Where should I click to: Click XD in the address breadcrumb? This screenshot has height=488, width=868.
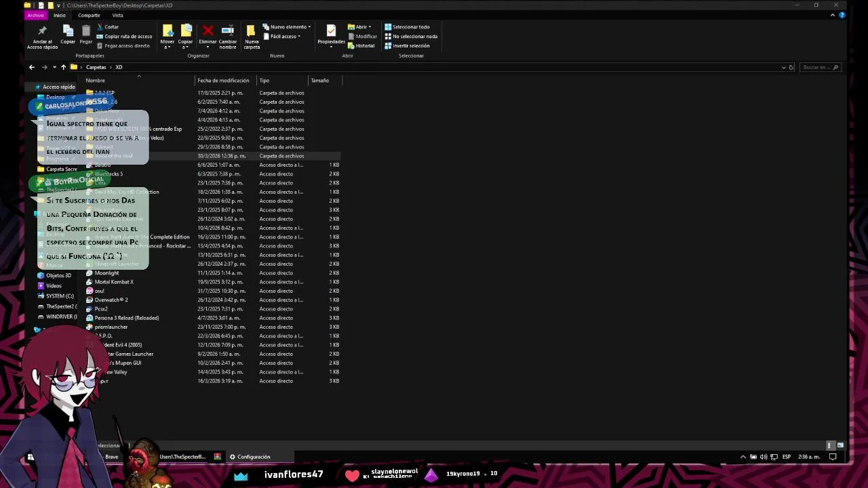coord(119,67)
